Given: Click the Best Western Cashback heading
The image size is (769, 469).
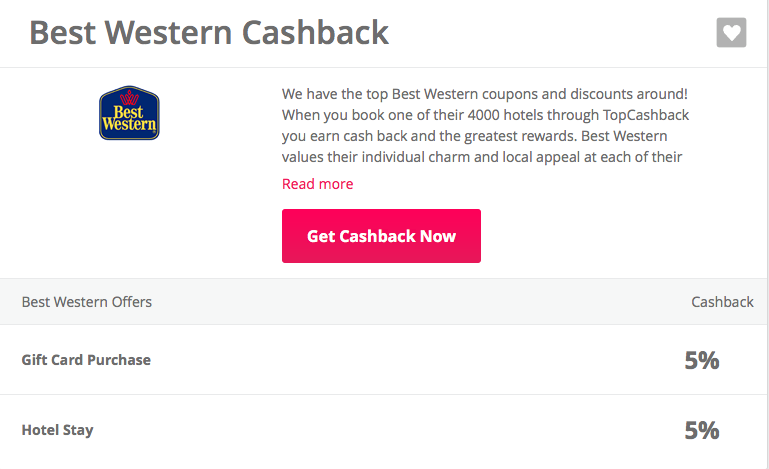Looking at the screenshot, I should [208, 33].
